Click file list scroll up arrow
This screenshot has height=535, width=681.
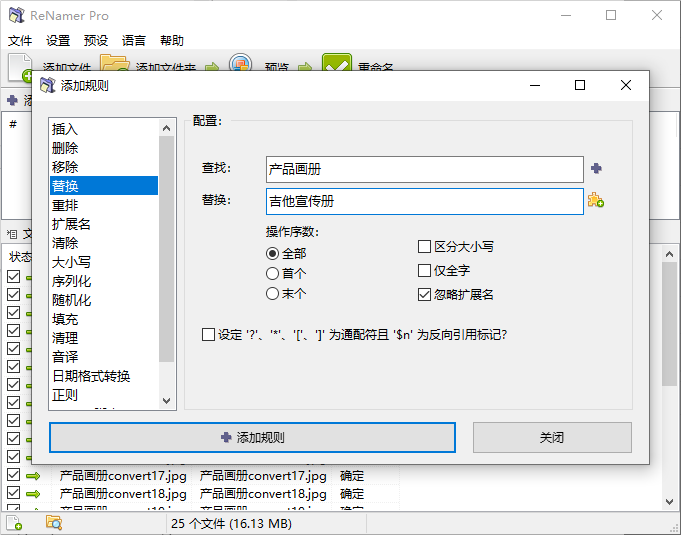[x=669, y=254]
